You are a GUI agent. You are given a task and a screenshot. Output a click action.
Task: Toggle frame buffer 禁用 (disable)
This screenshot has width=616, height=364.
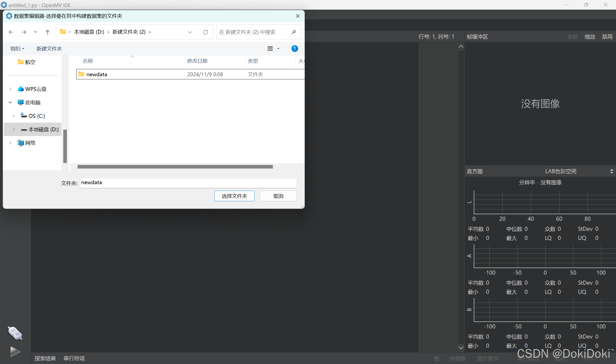(607, 37)
